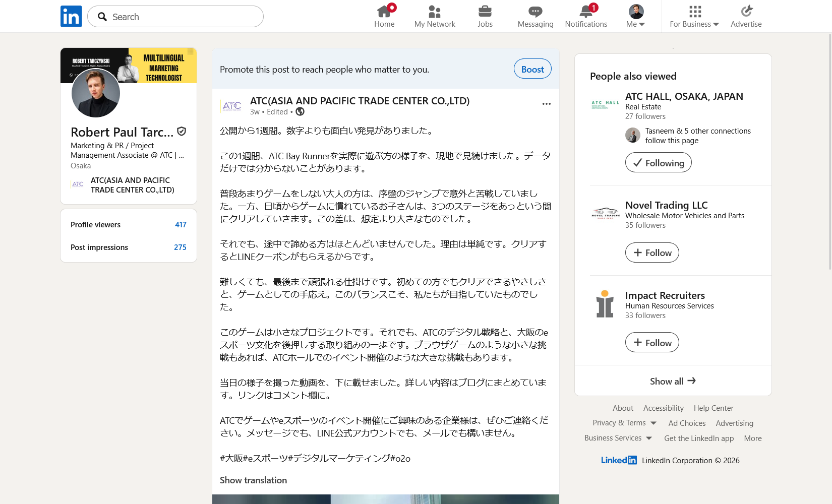
Task: Boost this post
Action: coord(532,69)
